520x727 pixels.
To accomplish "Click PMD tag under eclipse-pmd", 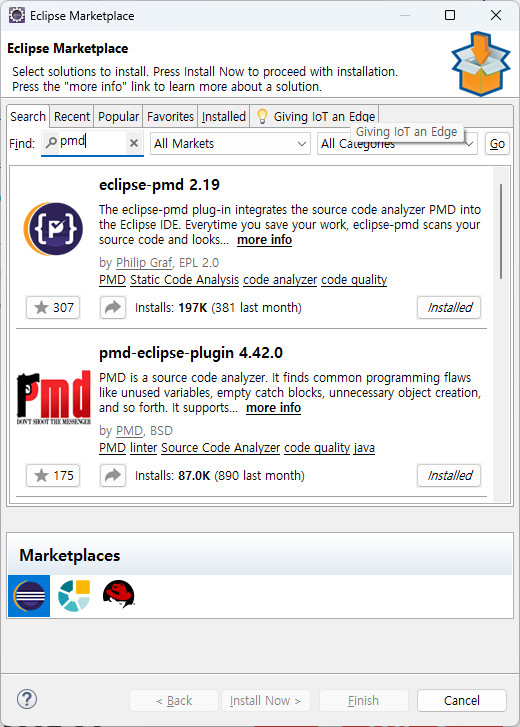I will pos(113,280).
